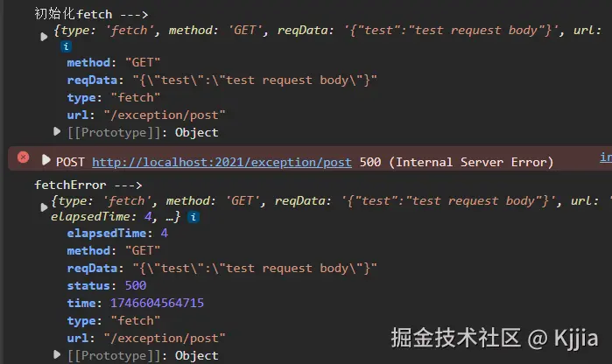Expand the POST error message arrow

point(46,161)
